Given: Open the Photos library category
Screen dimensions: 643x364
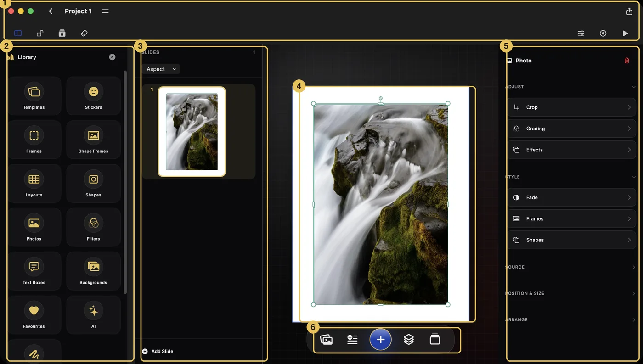Looking at the screenshot, I should click(x=34, y=227).
